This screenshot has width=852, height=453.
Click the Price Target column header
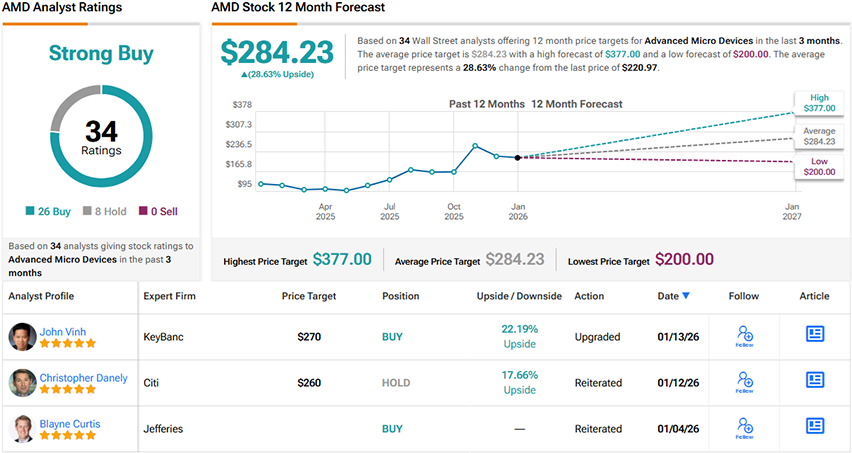(x=308, y=296)
